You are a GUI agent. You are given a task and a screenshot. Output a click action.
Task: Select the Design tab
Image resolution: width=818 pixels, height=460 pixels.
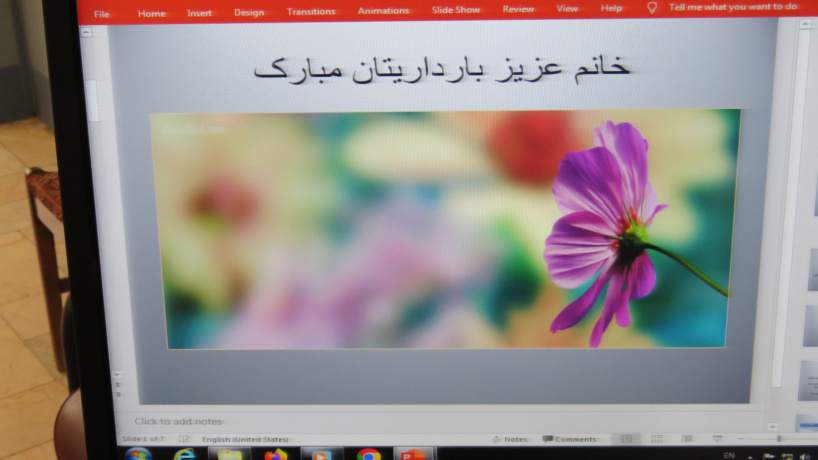[x=249, y=13]
